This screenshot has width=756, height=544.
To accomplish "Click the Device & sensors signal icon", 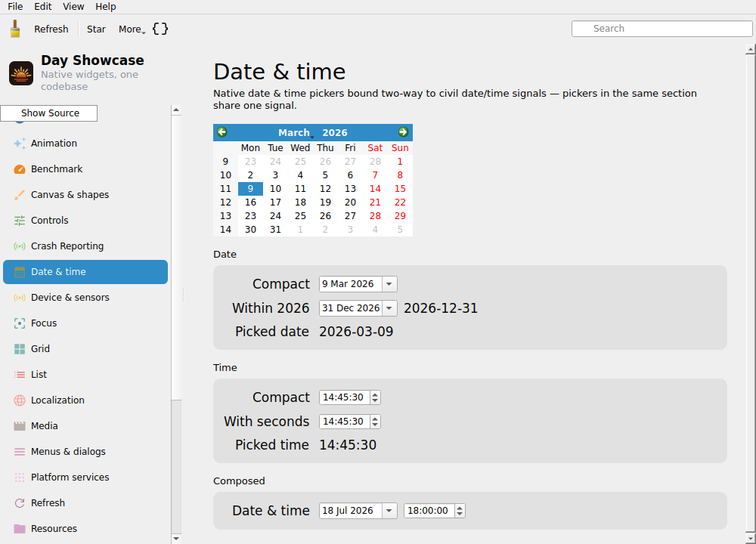I will [20, 297].
